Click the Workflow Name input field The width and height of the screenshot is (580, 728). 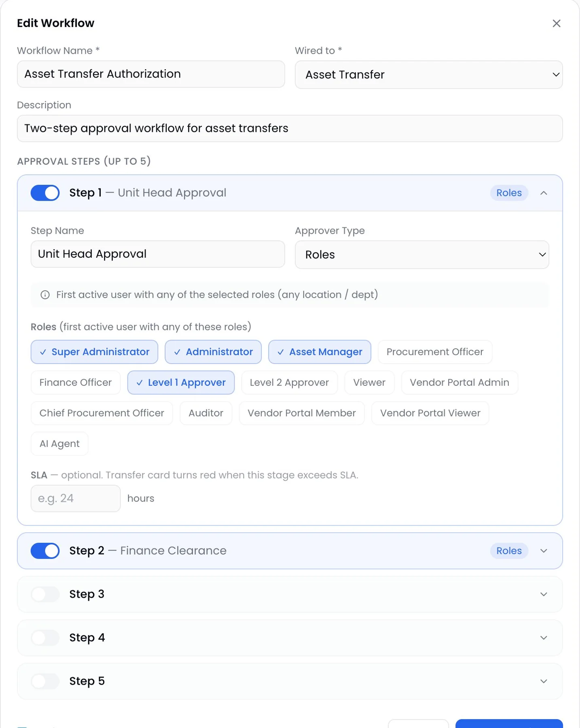click(151, 74)
